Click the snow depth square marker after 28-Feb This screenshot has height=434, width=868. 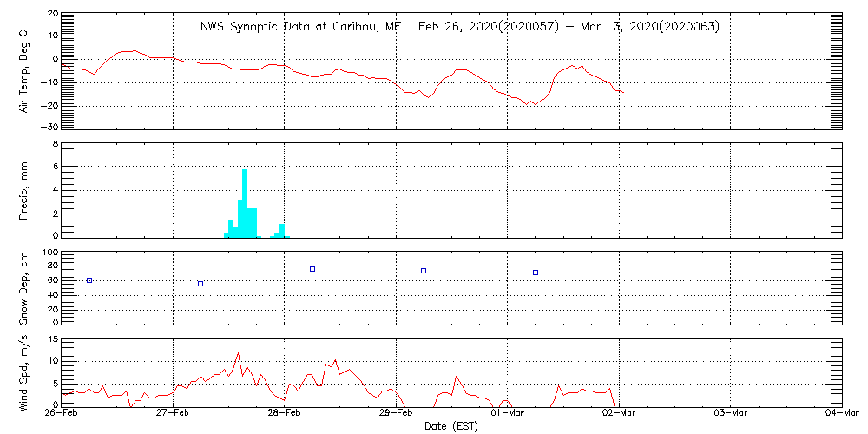point(312,269)
